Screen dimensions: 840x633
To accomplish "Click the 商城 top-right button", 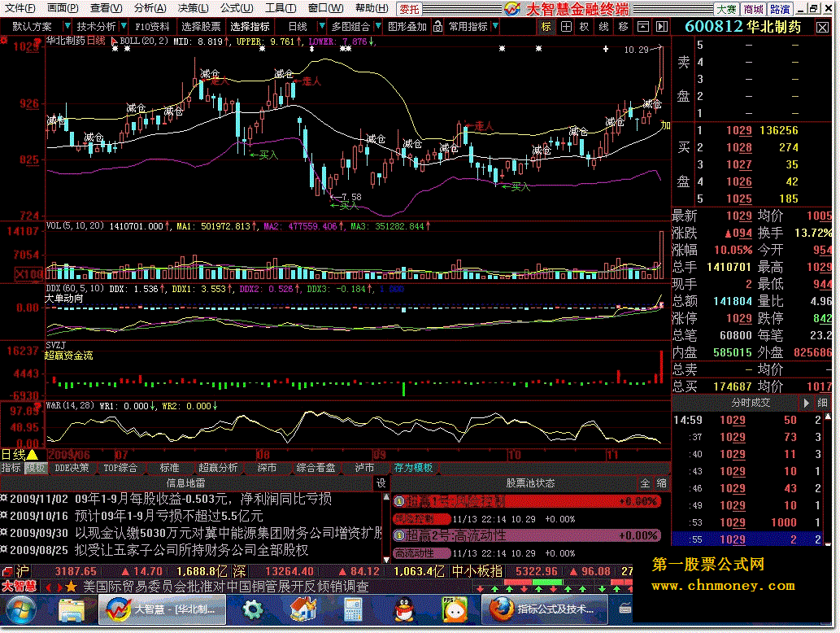I will pos(753,9).
